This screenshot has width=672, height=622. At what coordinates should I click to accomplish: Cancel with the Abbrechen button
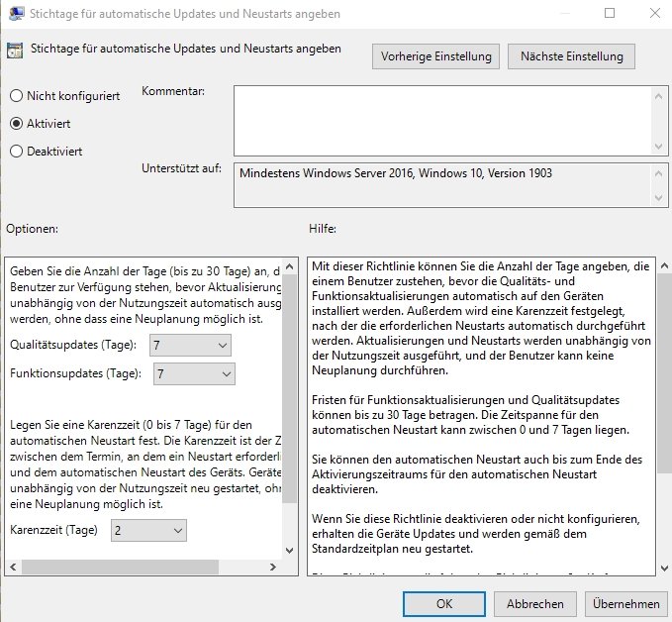pyautogui.click(x=534, y=604)
